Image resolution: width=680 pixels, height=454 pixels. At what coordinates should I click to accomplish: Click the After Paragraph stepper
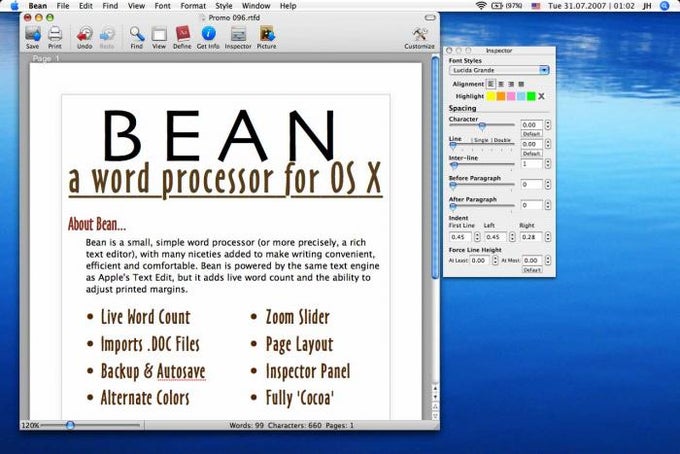548,205
